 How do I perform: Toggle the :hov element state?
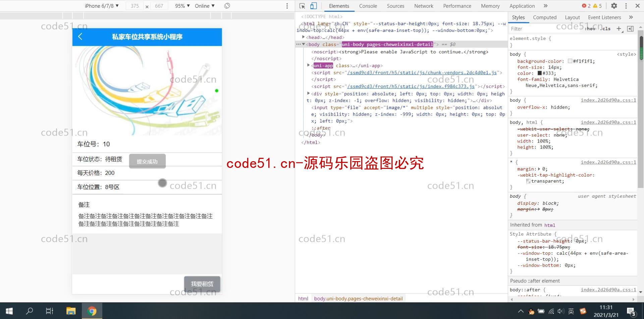pyautogui.click(x=590, y=29)
